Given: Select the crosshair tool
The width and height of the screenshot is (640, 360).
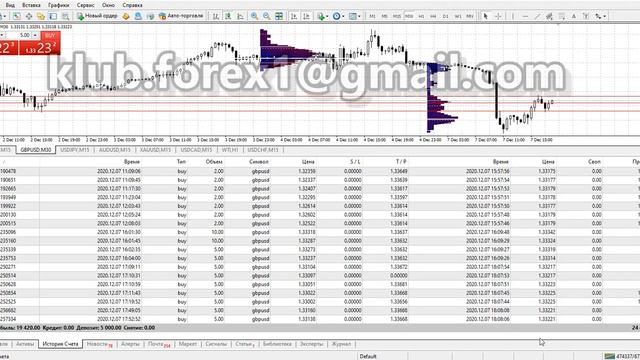Looking at the screenshot, I should pyautogui.click(x=498, y=16).
